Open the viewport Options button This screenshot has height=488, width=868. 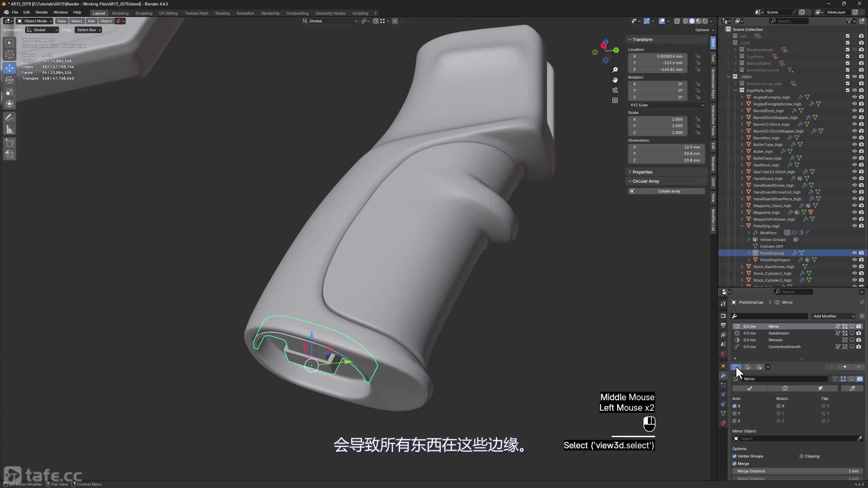(704, 30)
